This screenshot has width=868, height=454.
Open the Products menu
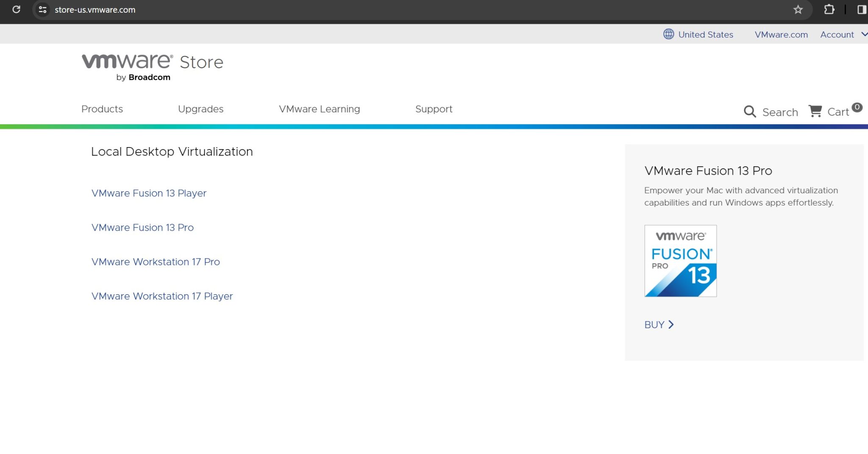click(102, 109)
